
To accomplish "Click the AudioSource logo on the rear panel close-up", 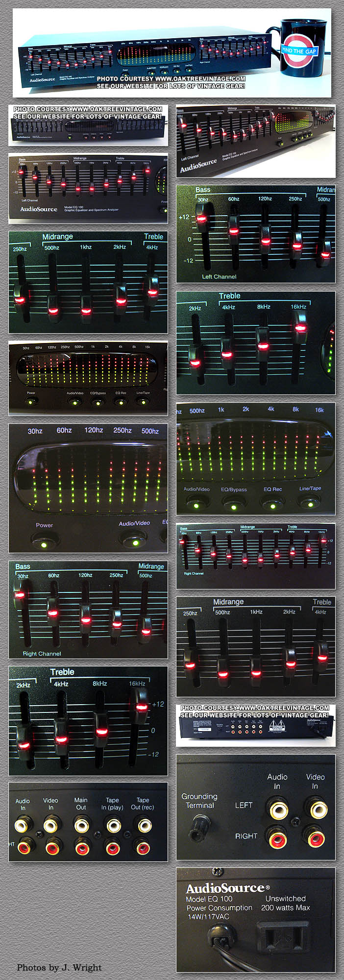I will click(228, 888).
